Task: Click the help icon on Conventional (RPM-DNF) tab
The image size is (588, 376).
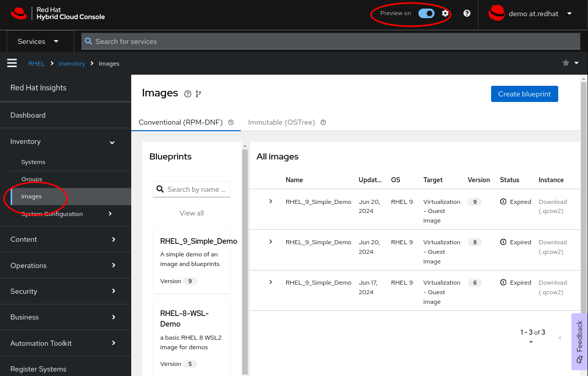Action: pos(231,122)
